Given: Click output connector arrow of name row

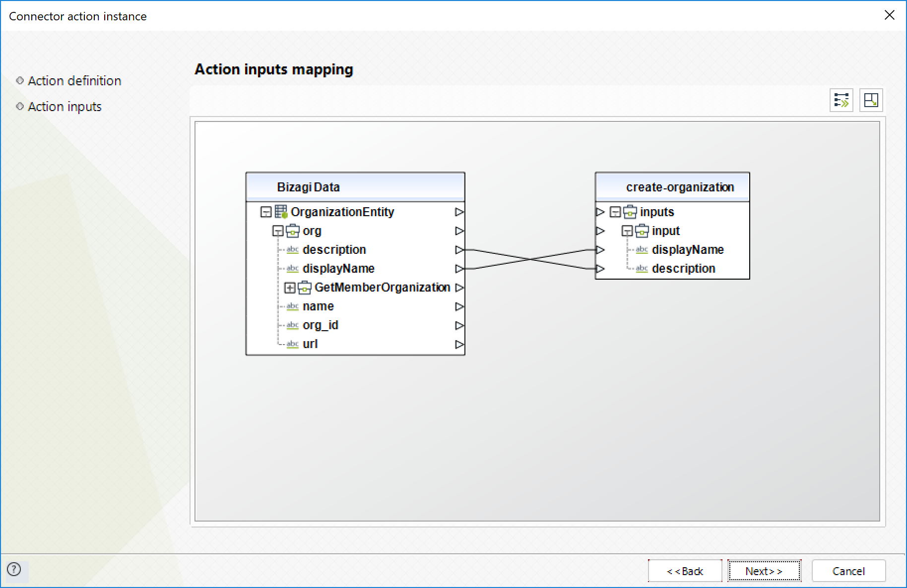Looking at the screenshot, I should [x=459, y=306].
